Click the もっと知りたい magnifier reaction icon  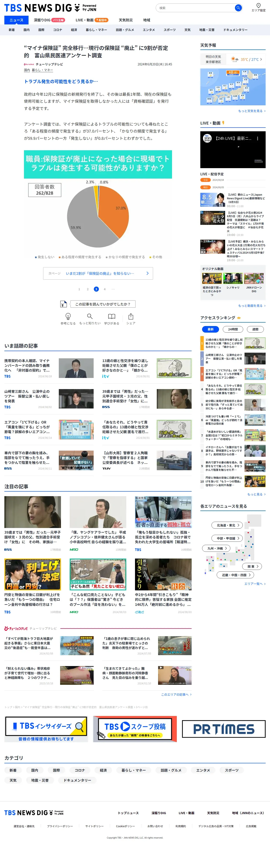(90, 316)
